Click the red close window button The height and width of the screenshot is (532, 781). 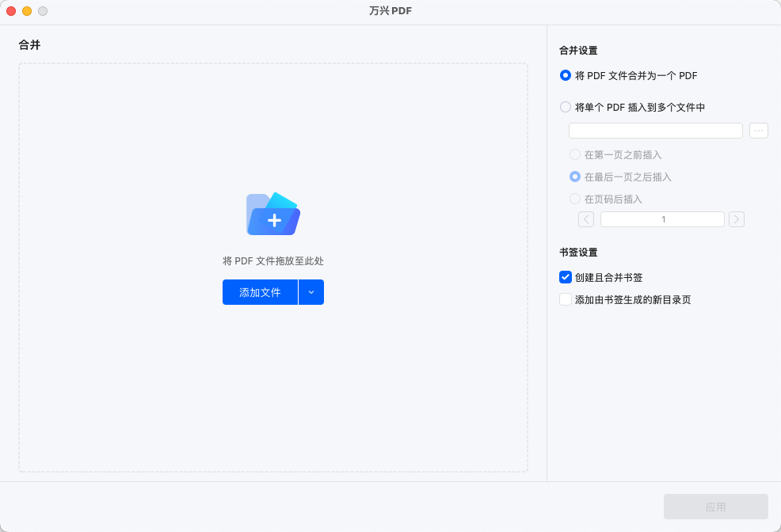tap(11, 11)
